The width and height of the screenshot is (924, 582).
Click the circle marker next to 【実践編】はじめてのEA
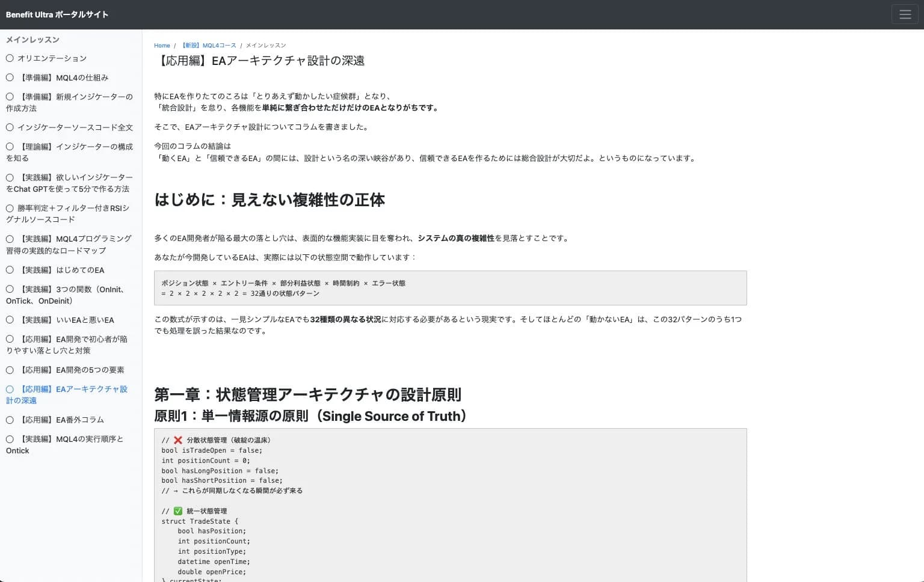coord(10,270)
